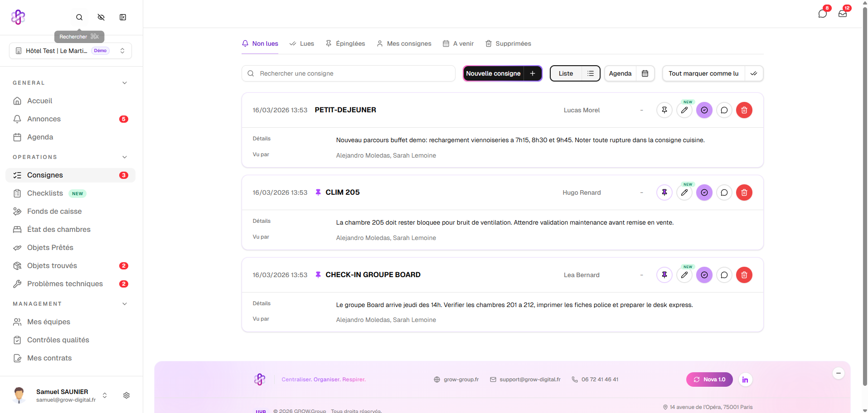The width and height of the screenshot is (868, 413).
Task: Collapse the GENERAL sidebar section
Action: 125,83
